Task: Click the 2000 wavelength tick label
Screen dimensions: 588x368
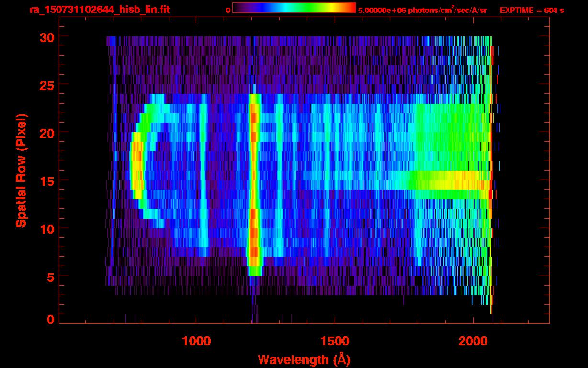Action: 473,341
